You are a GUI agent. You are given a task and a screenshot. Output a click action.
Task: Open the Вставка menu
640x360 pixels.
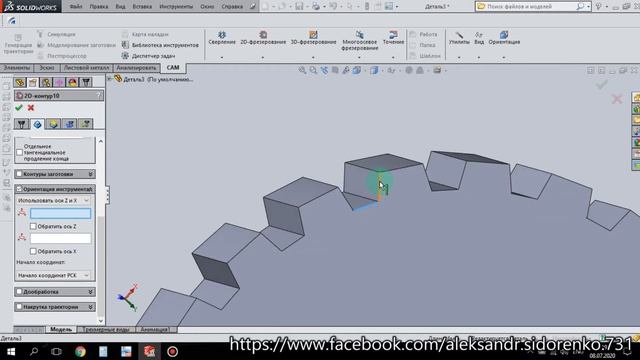(142, 7)
